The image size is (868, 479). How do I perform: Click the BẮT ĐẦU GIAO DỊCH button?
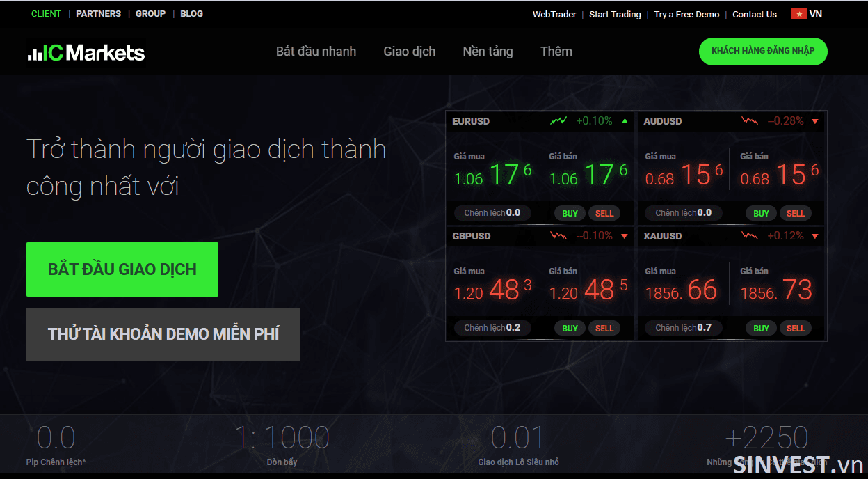122,269
